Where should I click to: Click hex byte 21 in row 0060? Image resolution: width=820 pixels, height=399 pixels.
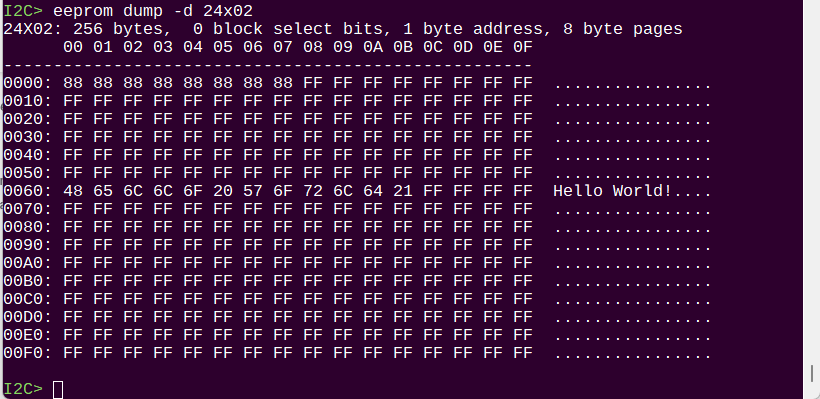(403, 191)
